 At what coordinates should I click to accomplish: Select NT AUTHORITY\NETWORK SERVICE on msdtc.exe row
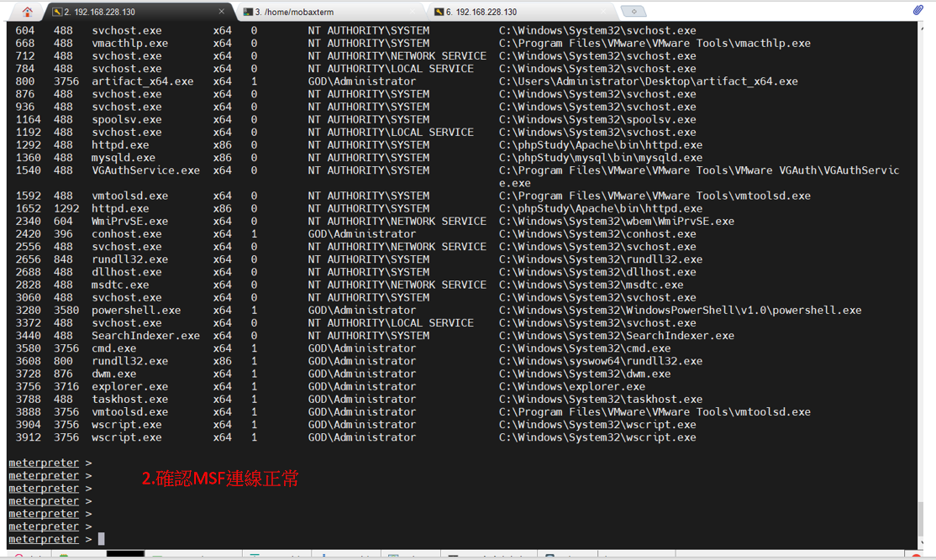click(x=397, y=285)
